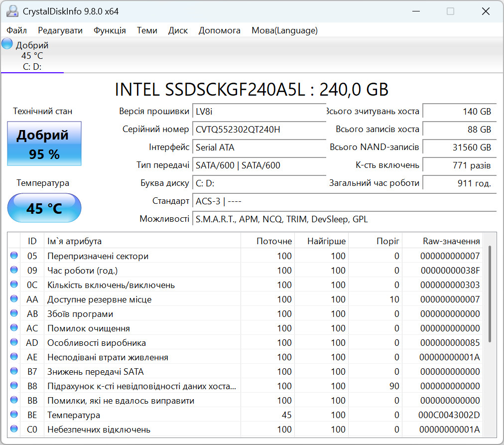The height and width of the screenshot is (445, 504).
Task: Click status circle for attribute AD
Action: [x=14, y=342]
